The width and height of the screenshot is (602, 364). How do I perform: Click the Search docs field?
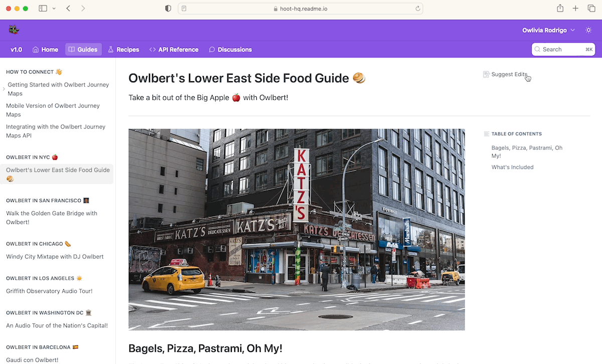(x=563, y=49)
